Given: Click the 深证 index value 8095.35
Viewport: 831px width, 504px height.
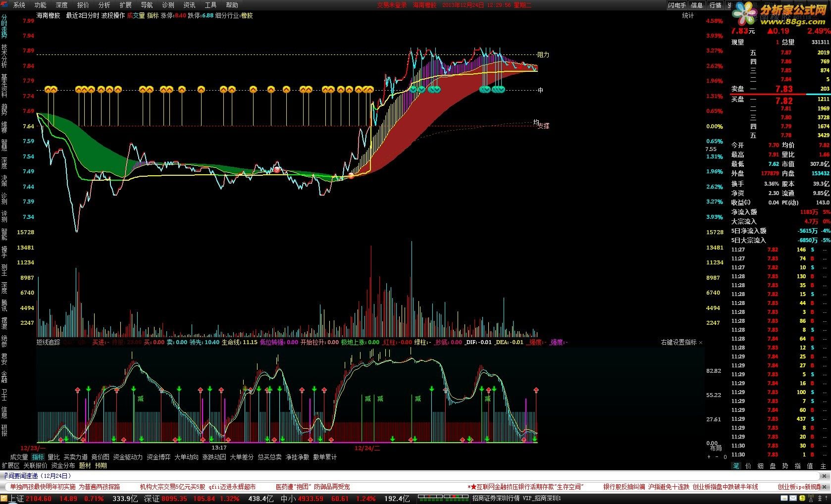Looking at the screenshot, I should point(174,499).
